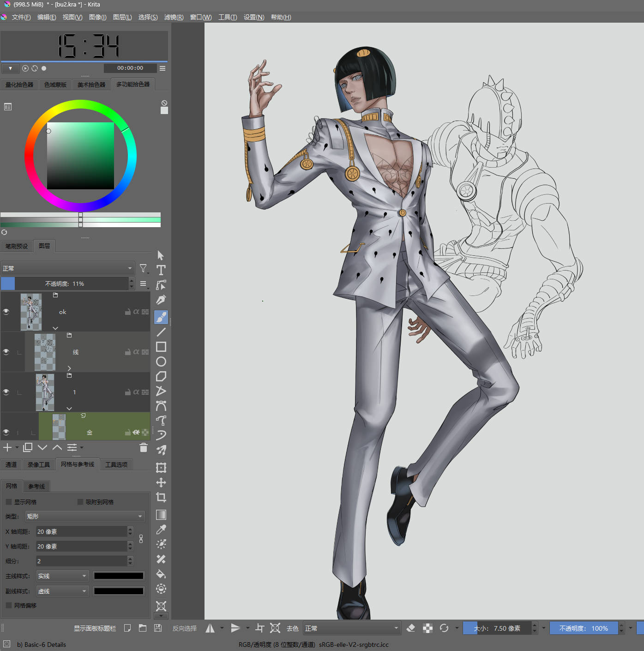Open layer filter funnel button

(x=143, y=268)
